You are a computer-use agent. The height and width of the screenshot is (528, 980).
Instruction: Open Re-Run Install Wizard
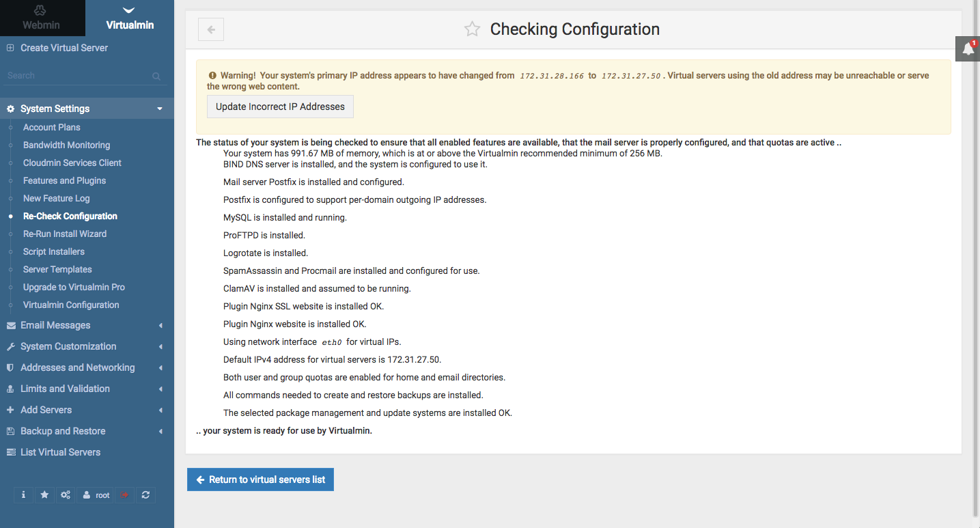click(65, 234)
